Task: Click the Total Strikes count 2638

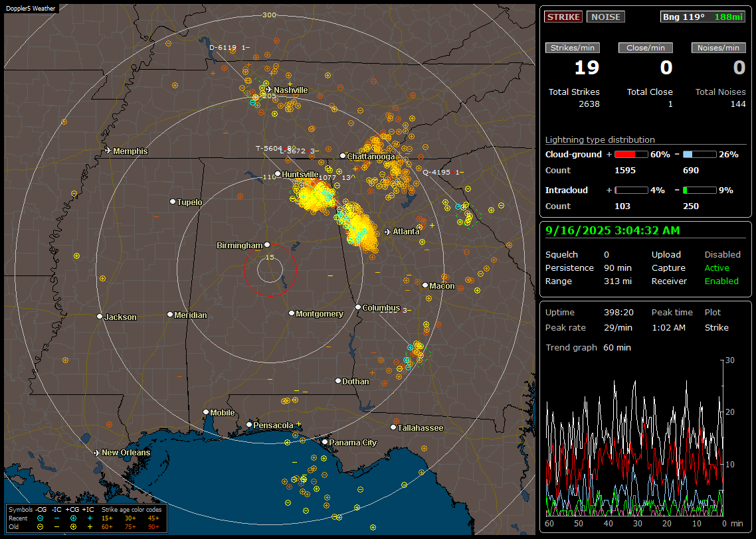Action: tap(589, 104)
